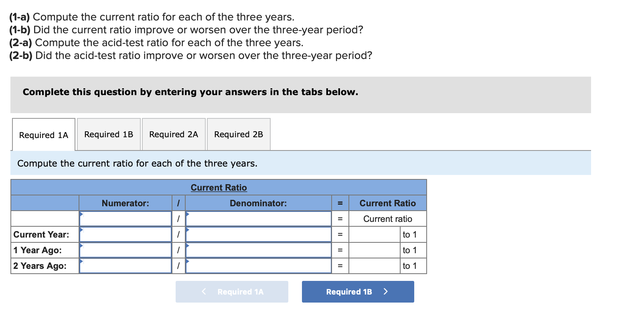The image size is (644, 313).
Task: Open the dropdown flag on 2 Years Ago denominator
Action: 187,261
